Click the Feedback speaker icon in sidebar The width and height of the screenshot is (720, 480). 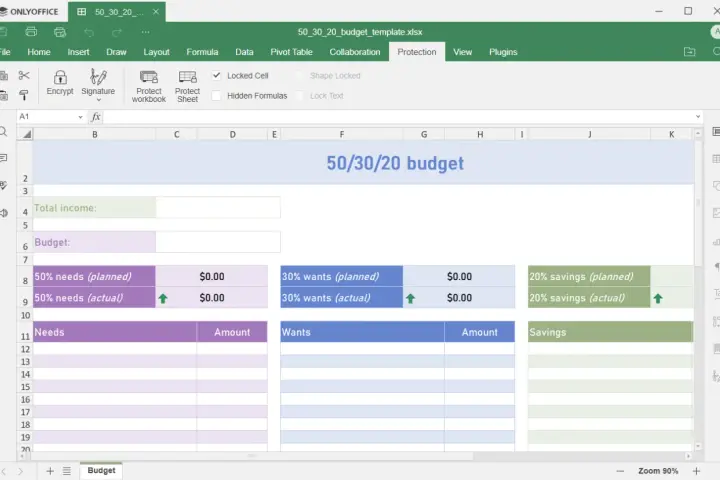tap(4, 213)
